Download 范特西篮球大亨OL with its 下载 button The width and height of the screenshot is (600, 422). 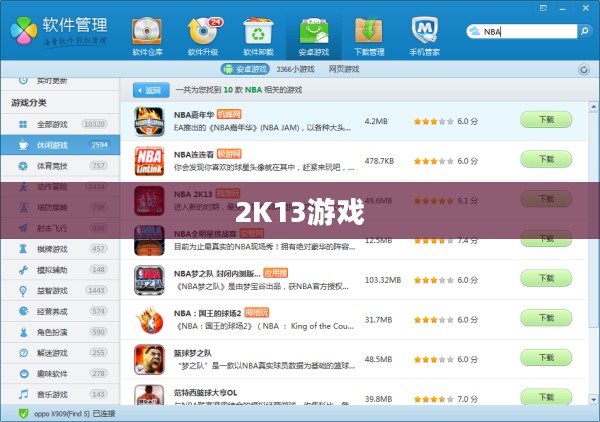(x=546, y=397)
